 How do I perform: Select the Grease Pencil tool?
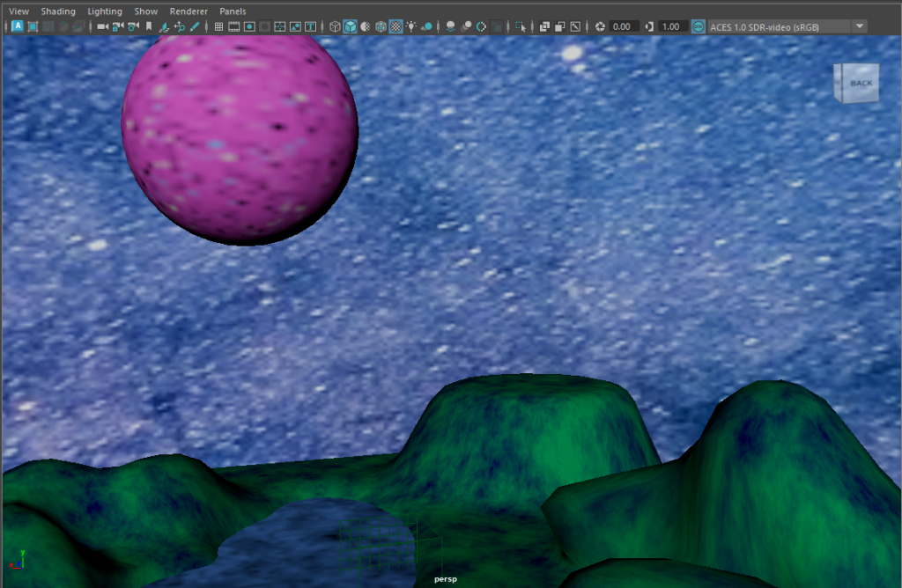(x=194, y=26)
